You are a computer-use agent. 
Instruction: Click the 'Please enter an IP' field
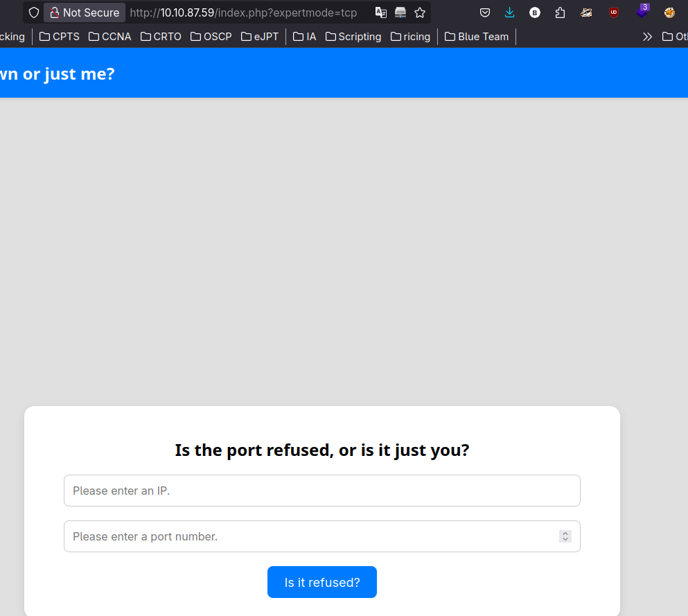322,491
